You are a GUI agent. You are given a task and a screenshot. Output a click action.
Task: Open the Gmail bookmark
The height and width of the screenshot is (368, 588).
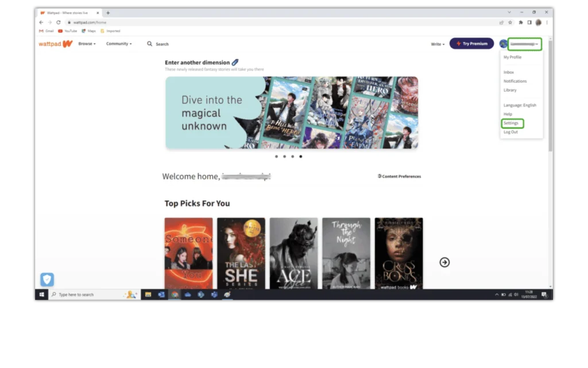[47, 31]
